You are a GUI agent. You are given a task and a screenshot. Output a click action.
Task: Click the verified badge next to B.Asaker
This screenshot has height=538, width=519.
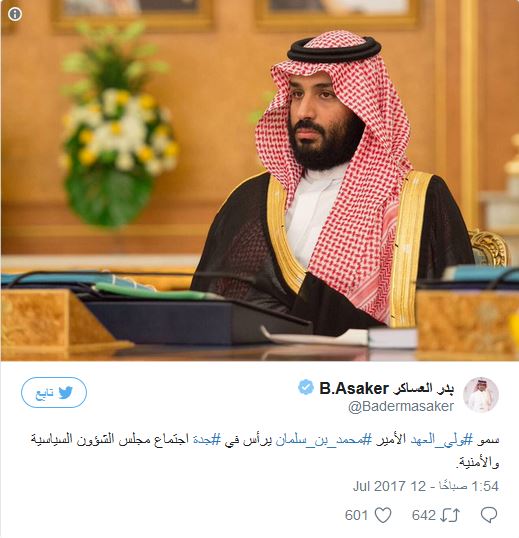306,387
